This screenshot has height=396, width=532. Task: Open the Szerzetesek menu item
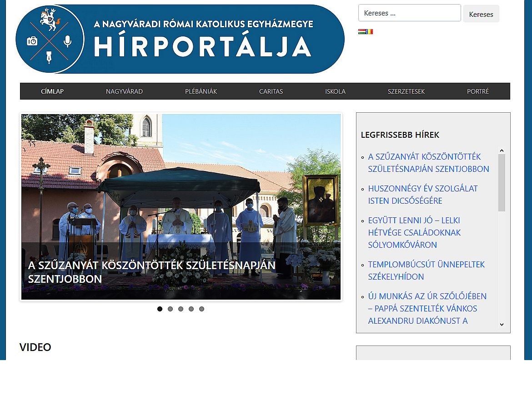coord(406,91)
